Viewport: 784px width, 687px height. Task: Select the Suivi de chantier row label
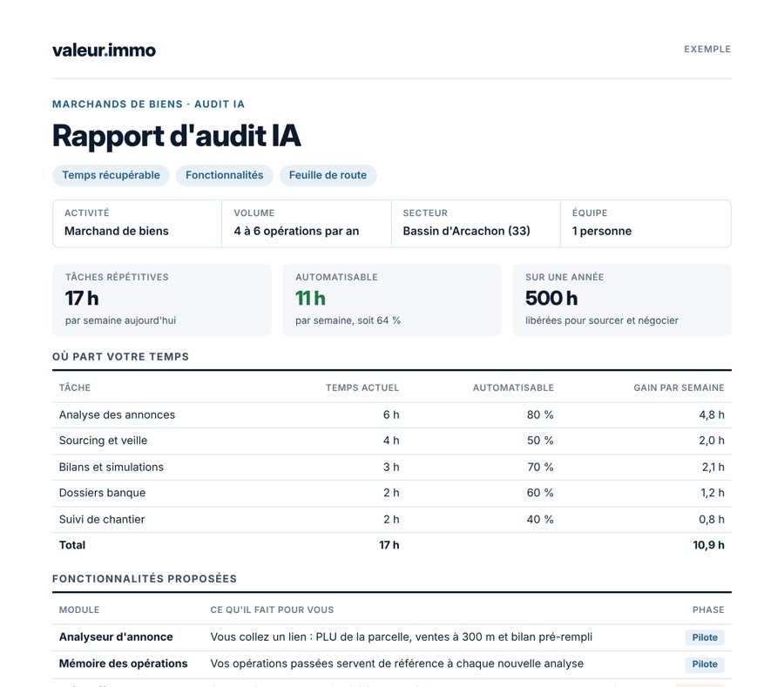click(x=102, y=519)
